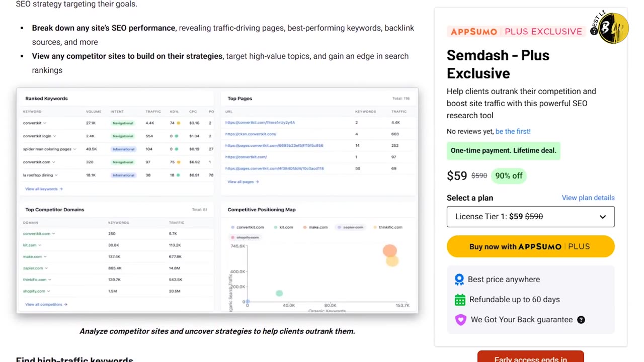This screenshot has width=644, height=362.
Task: Click the Early access ends in banner
Action: (x=530, y=356)
